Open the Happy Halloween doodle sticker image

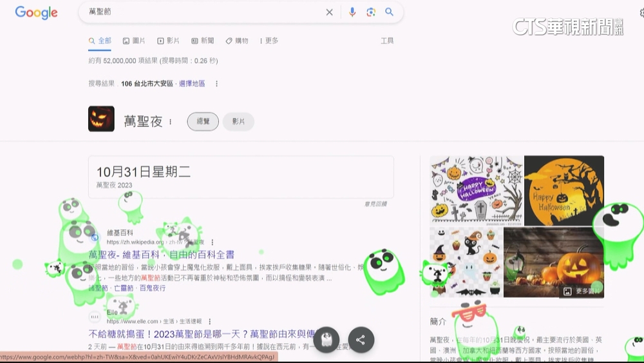tap(477, 190)
